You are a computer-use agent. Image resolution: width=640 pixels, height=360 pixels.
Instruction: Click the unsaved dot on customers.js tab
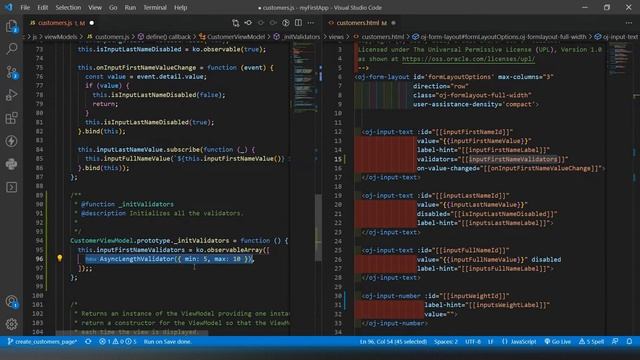[92, 23]
